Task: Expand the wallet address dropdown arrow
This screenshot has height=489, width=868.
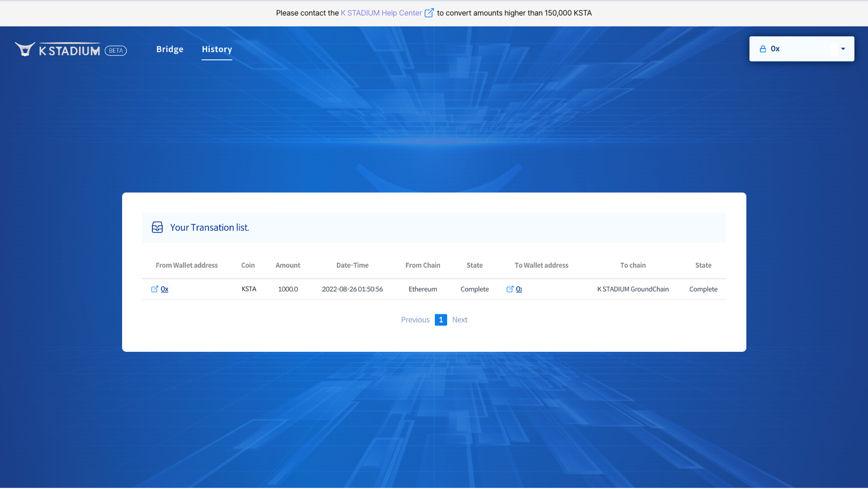Action: [843, 49]
